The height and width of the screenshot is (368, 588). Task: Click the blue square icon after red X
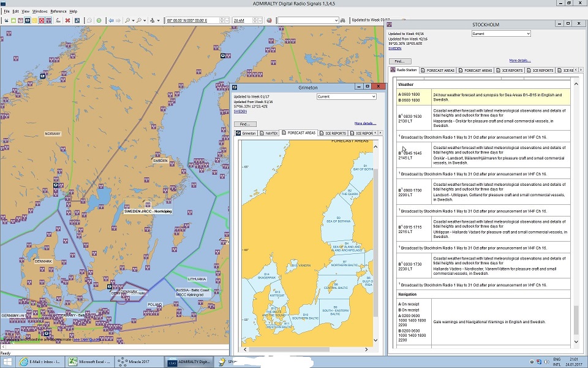(x=77, y=21)
